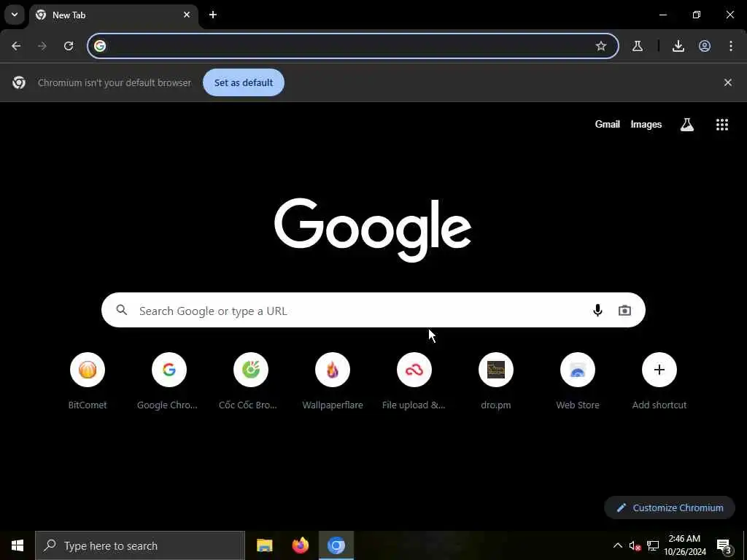
Task: Open the Windows Start menu
Action: (18, 545)
